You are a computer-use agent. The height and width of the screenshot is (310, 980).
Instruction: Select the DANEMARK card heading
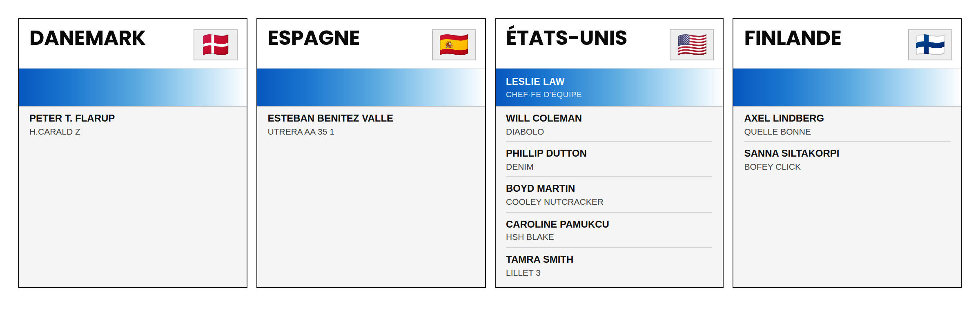click(87, 38)
